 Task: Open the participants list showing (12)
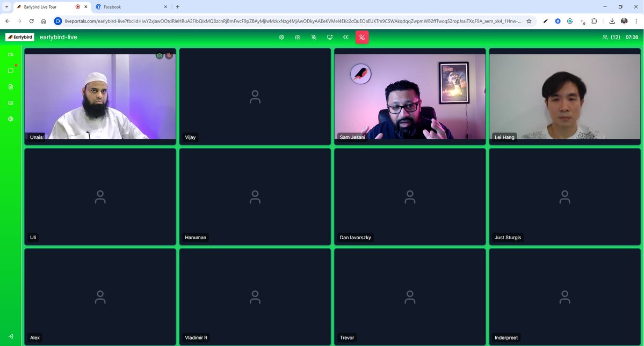pyautogui.click(x=609, y=37)
